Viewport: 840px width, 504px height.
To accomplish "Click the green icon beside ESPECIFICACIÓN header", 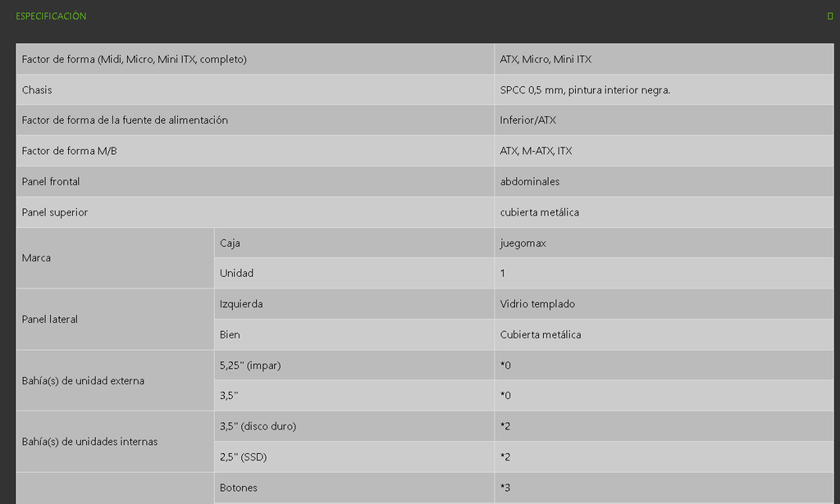I will click(830, 16).
